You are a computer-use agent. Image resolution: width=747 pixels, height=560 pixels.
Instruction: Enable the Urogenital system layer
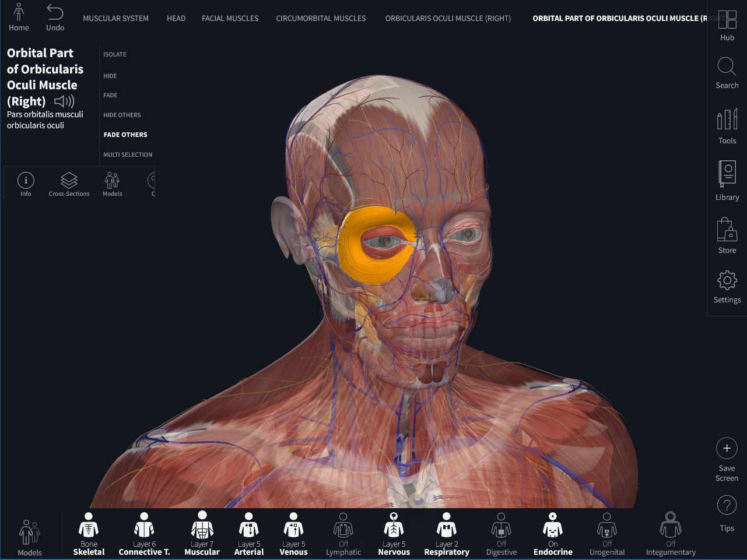click(607, 534)
